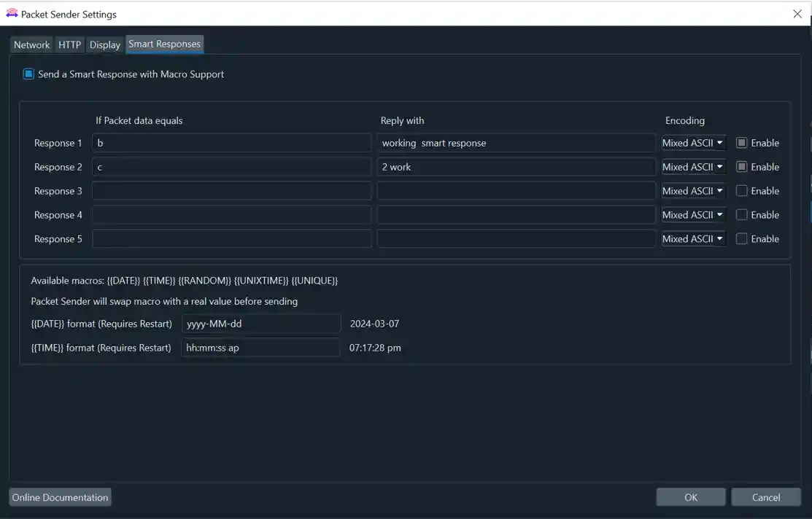Viewport: 812px width, 519px height.
Task: Select the Smart Responses tab
Action: coord(164,44)
